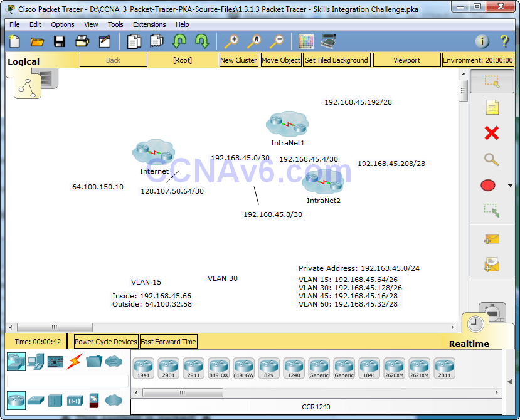Click the Internet cloud cluster
Image resolution: width=520 pixels, height=420 pixels.
pos(154,152)
